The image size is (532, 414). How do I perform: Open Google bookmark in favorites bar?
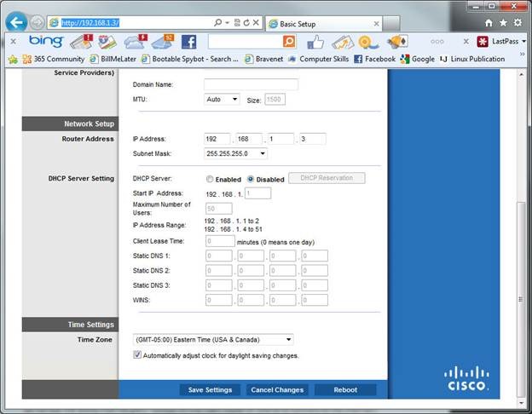coord(417,59)
